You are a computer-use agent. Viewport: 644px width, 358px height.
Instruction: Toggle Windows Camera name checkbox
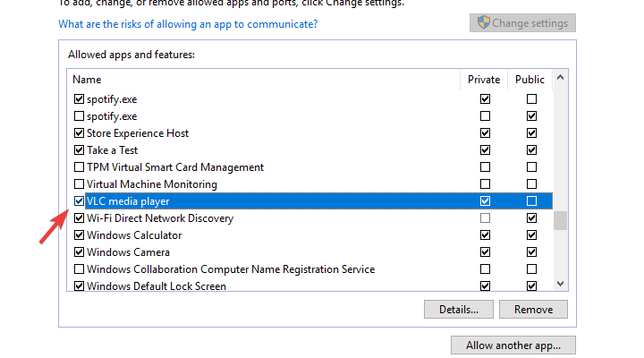79,252
